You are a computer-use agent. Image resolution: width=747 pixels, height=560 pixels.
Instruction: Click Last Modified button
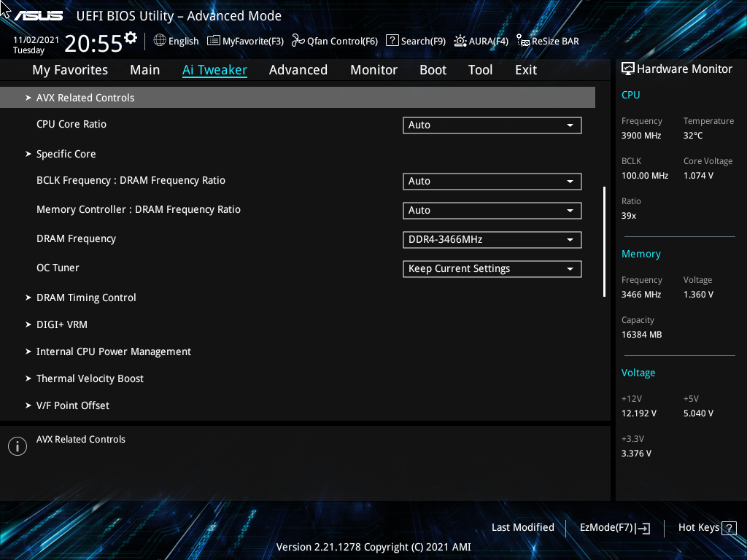522,528
